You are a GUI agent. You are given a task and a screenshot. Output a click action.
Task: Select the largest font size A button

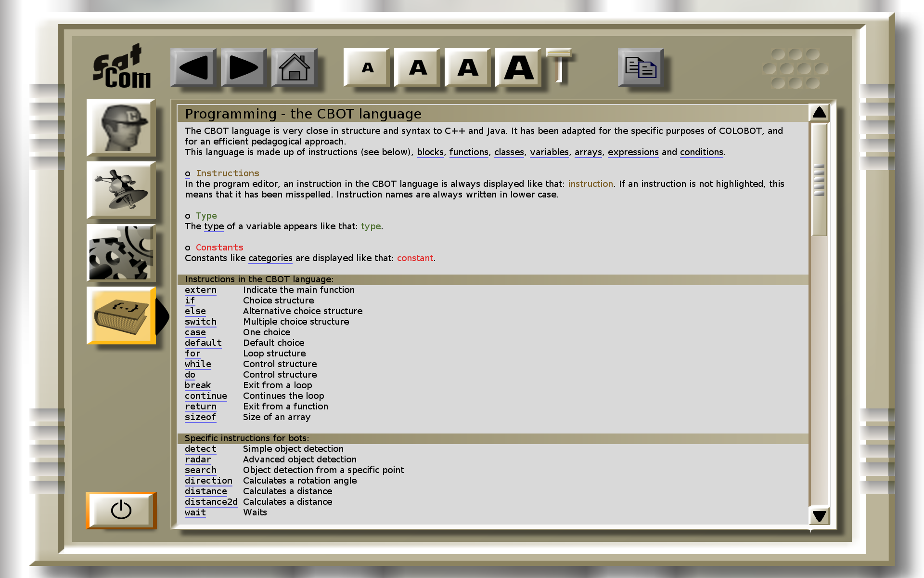(x=518, y=67)
